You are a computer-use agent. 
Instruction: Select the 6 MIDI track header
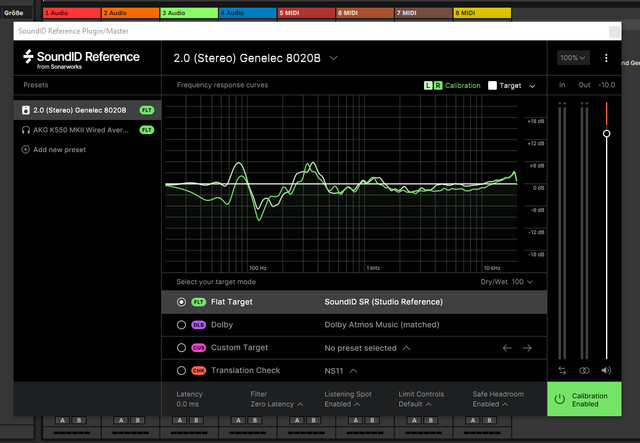(365, 13)
